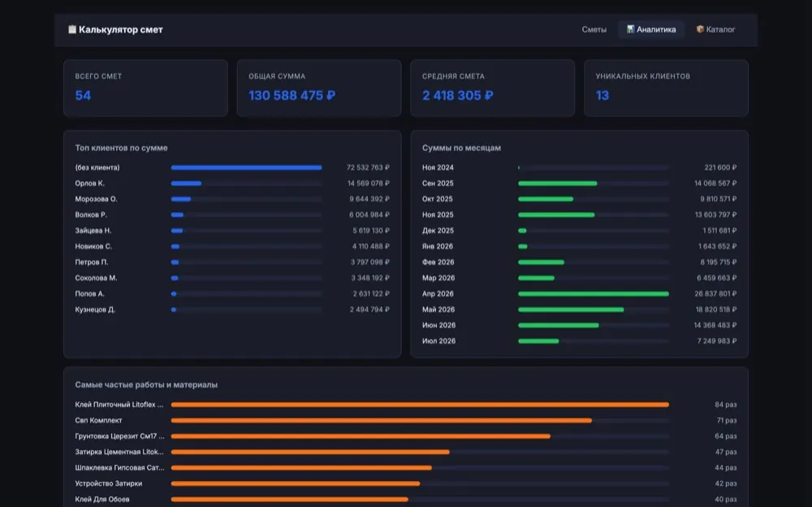Select client Зайцева Н.
812x507 pixels.
click(93, 231)
